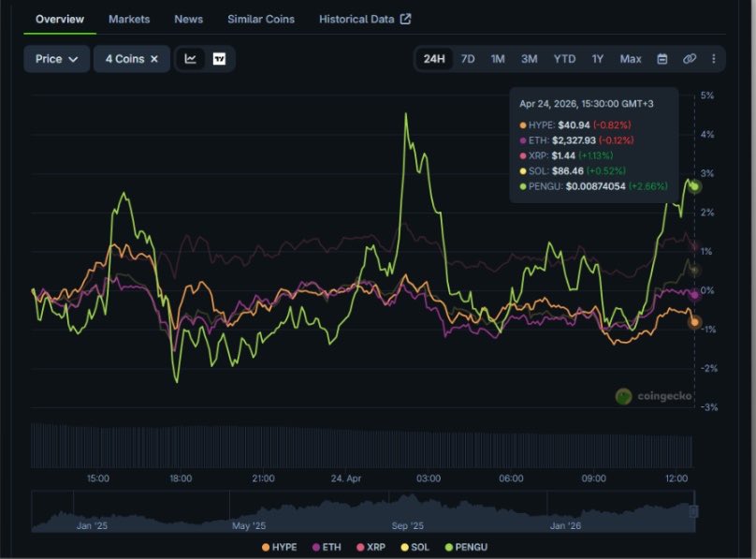This screenshot has width=756, height=559.
Task: Click XRP price $1.44 in tooltip
Action: pos(563,155)
